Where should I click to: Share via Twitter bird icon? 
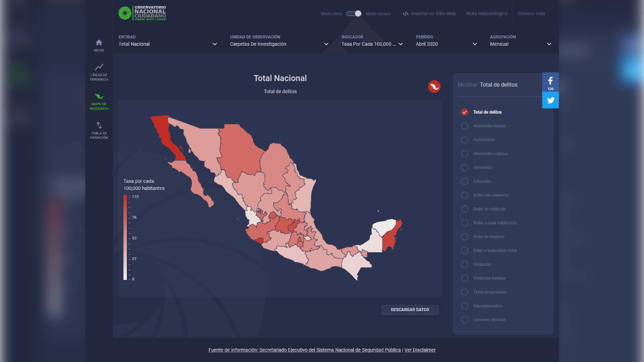pyautogui.click(x=550, y=100)
